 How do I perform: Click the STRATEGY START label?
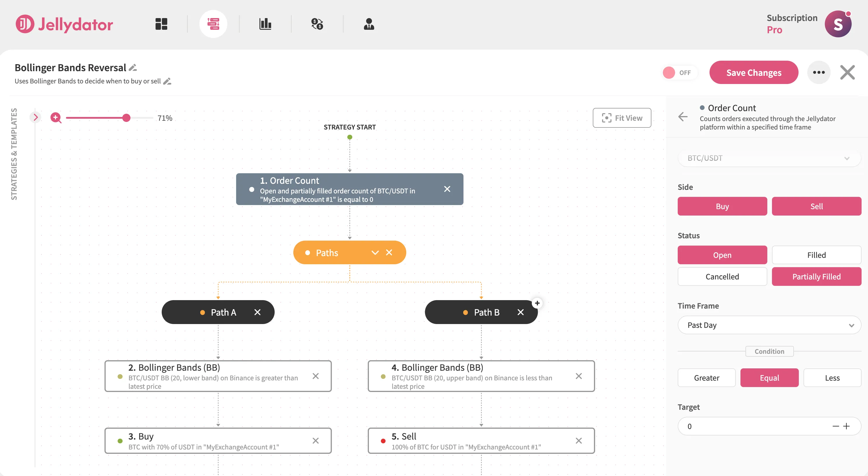[x=349, y=127]
